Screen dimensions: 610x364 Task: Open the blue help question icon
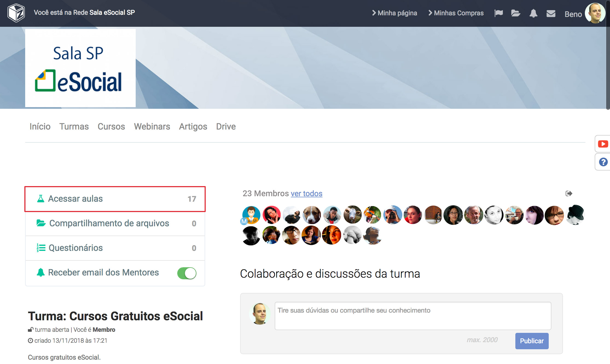click(603, 162)
